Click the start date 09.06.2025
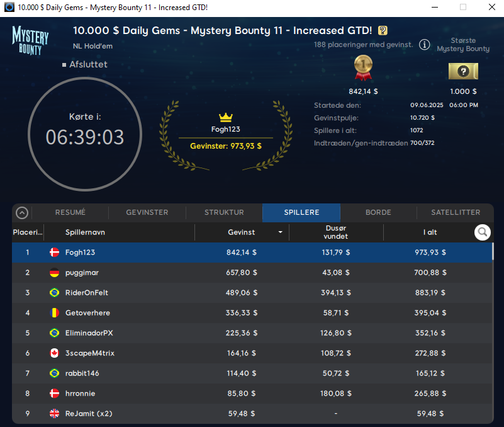The width and height of the screenshot is (504, 427). [427, 105]
